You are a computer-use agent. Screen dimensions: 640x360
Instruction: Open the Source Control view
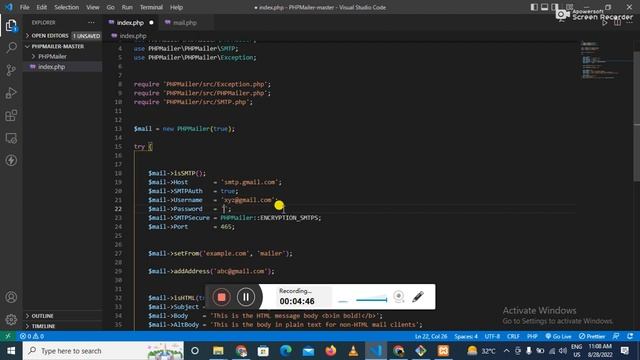click(11, 70)
